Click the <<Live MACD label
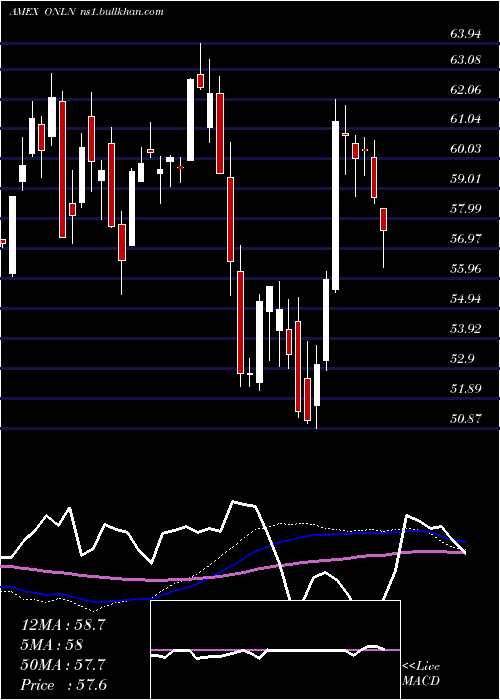The image size is (500, 700). (421, 673)
